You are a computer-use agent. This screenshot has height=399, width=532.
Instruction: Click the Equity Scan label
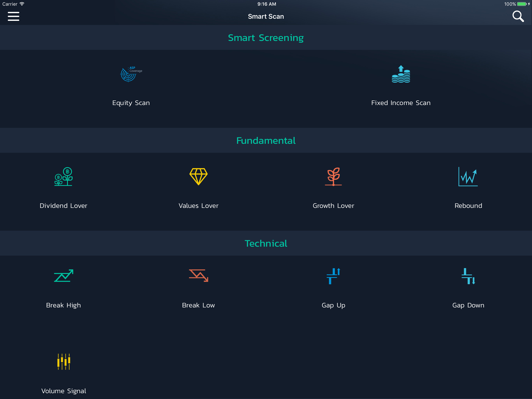(x=131, y=103)
